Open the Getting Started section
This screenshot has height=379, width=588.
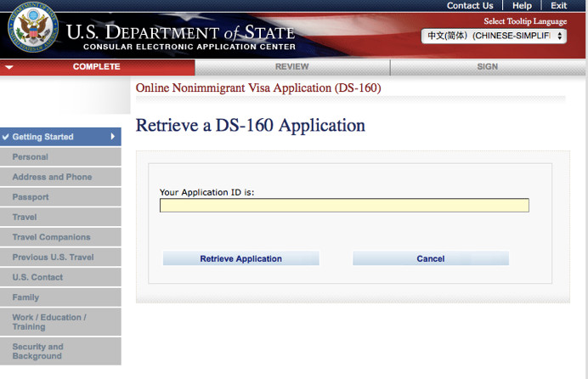coord(60,137)
